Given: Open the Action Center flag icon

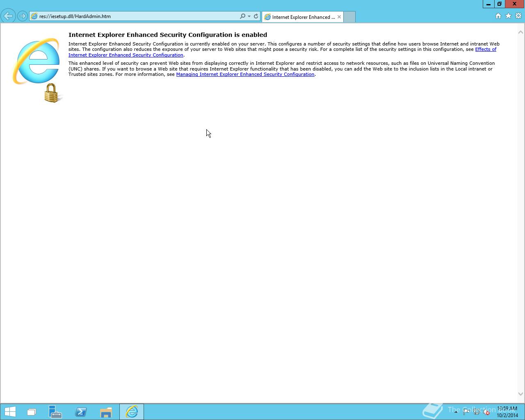Looking at the screenshot, I should [x=466, y=412].
